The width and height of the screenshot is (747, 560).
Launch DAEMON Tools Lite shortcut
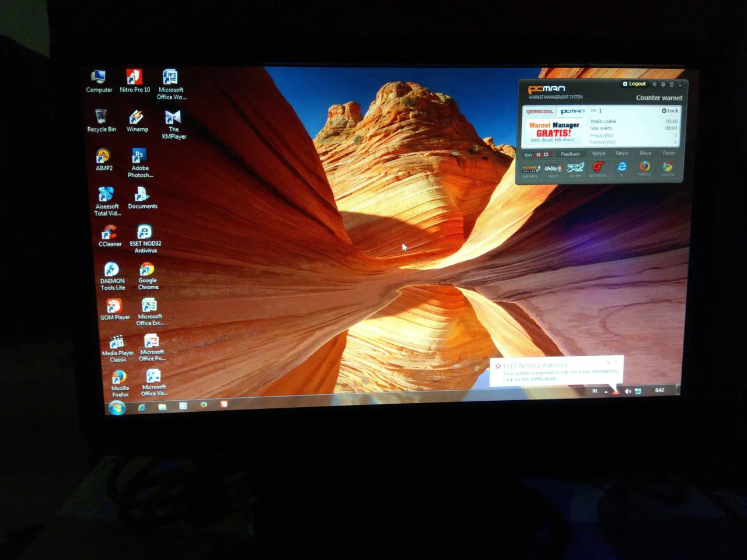point(112,276)
